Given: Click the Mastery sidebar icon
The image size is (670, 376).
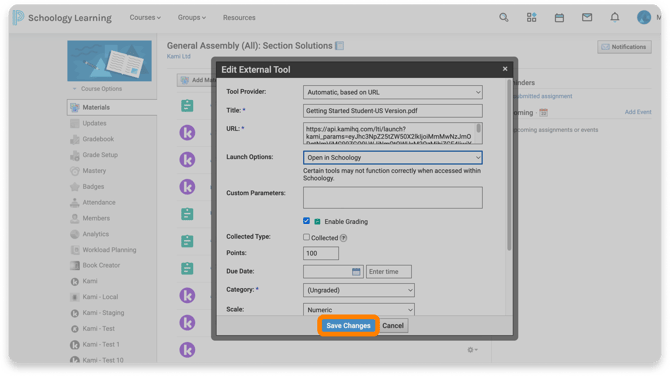Looking at the screenshot, I should point(75,171).
